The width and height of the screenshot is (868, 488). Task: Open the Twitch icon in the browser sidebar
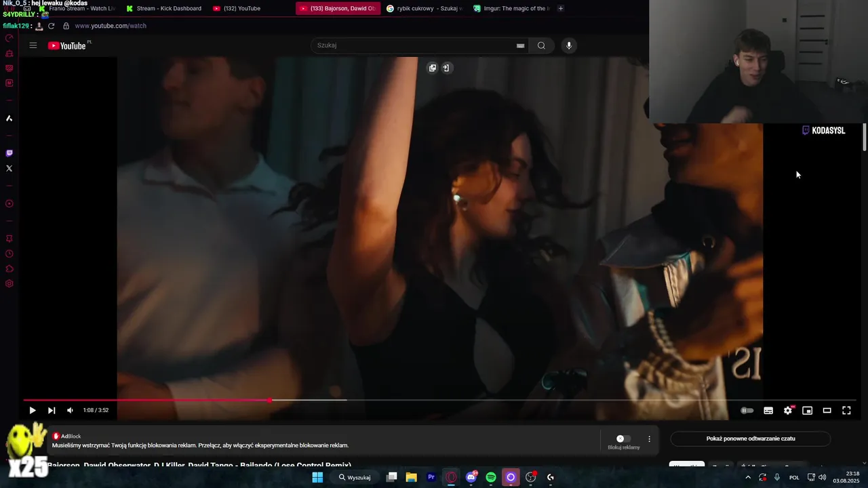coord(9,153)
